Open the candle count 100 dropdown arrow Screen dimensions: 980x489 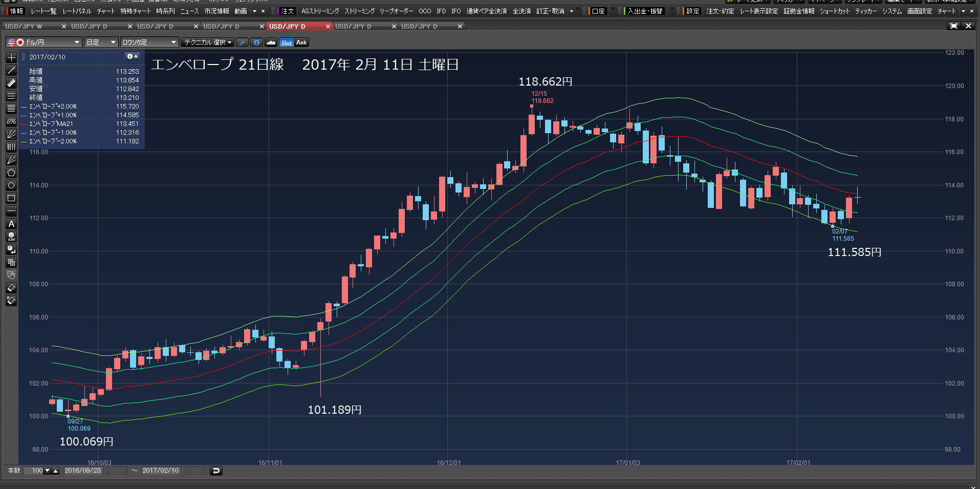pyautogui.click(x=48, y=471)
